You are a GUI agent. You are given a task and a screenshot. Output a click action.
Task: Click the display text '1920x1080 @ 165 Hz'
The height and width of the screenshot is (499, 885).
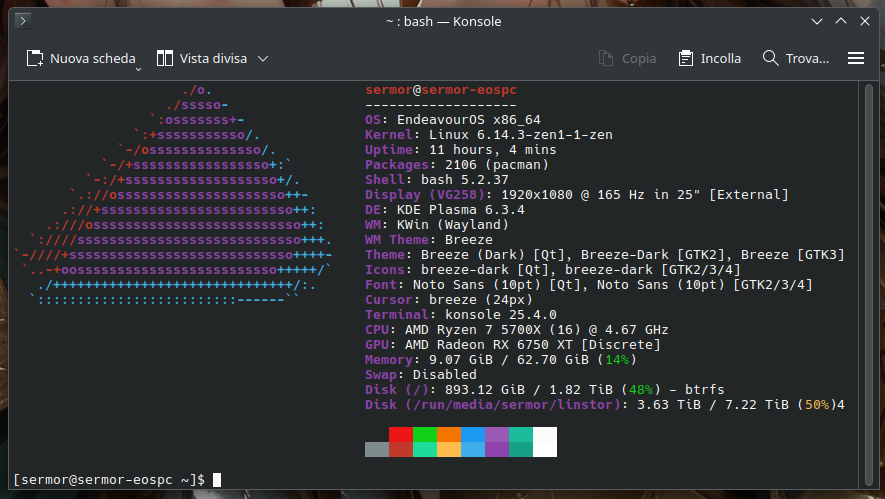click(573, 195)
